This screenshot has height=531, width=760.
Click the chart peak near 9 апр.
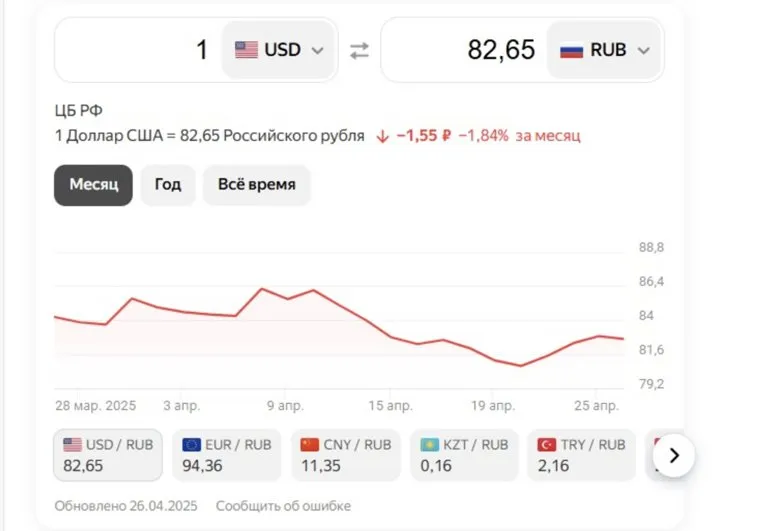(262, 289)
